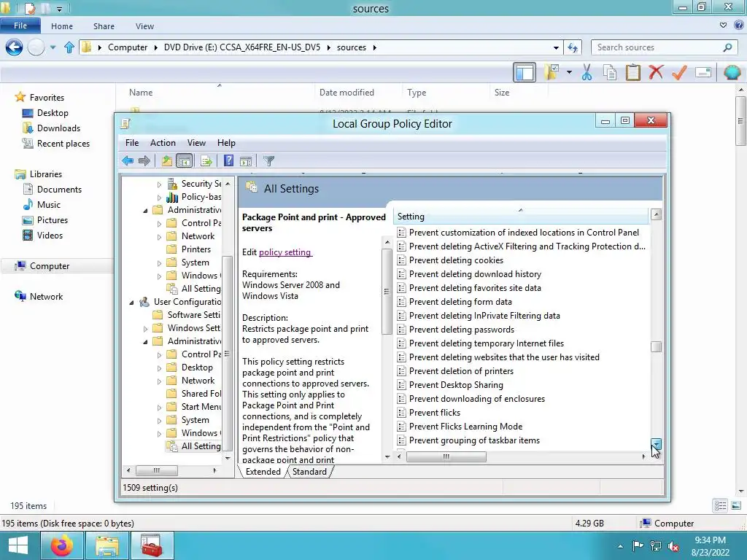Click the folder options icon with checkbox
Screen dimensions: 747x560
click(551, 72)
